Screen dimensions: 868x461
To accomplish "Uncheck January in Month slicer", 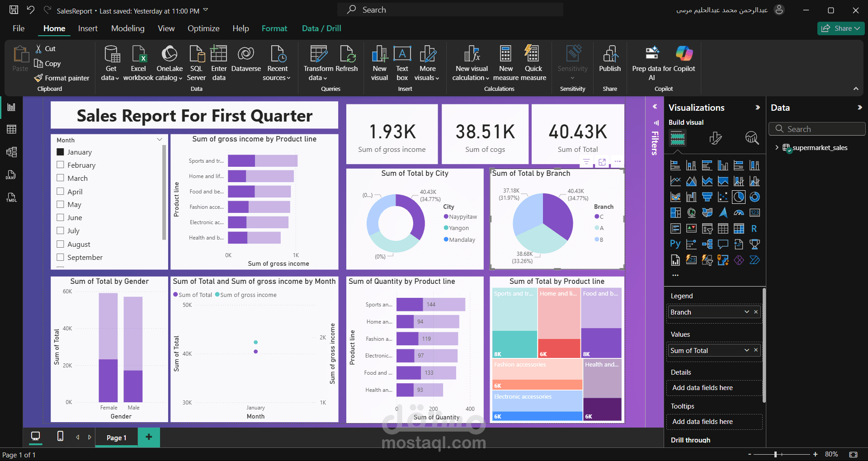I will tap(60, 152).
